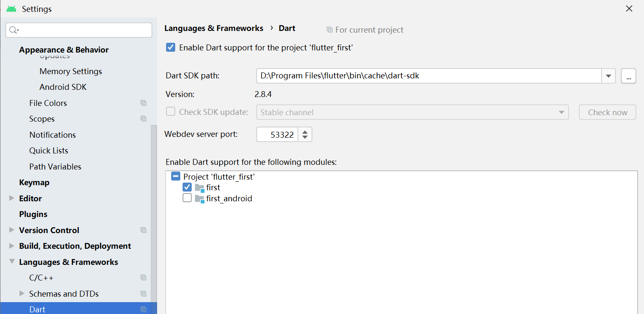Click the project-level icon beside Schemas and DTDs
Viewport: 644px width, 314px height.
tap(144, 294)
